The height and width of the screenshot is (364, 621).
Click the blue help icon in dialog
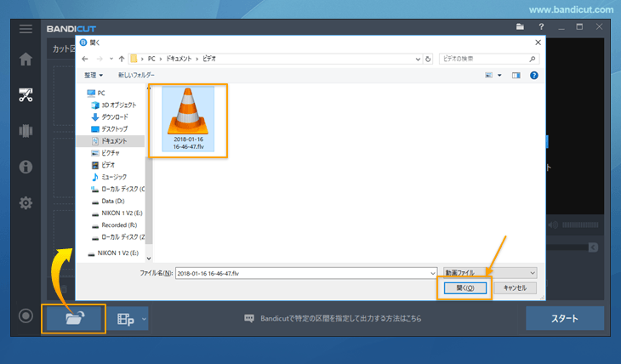click(x=534, y=75)
